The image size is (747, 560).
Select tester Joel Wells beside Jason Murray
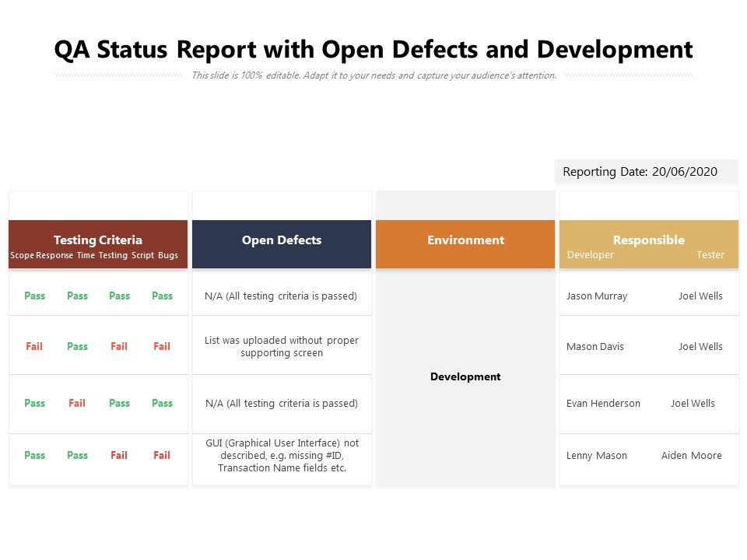pyautogui.click(x=701, y=296)
